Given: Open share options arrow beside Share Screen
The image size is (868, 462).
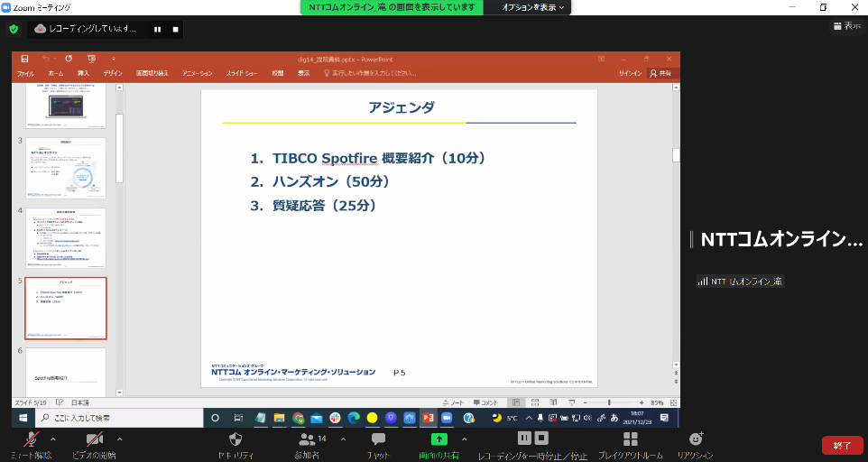Looking at the screenshot, I should pyautogui.click(x=464, y=439).
